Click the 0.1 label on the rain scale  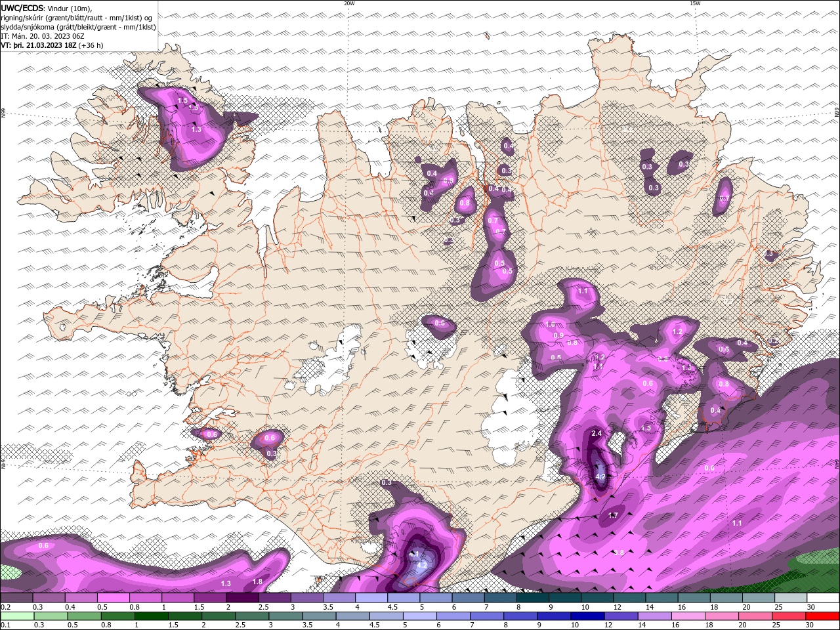point(6,625)
